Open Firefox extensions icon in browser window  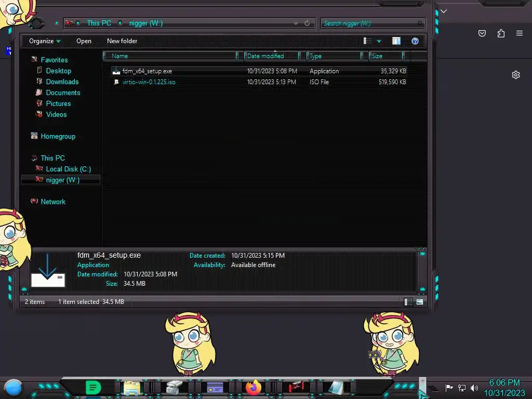tap(501, 33)
